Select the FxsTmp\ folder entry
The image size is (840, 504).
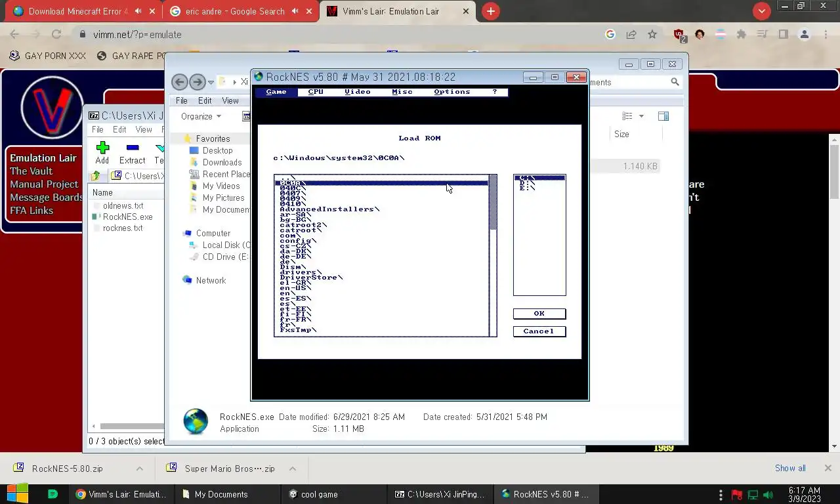click(298, 330)
